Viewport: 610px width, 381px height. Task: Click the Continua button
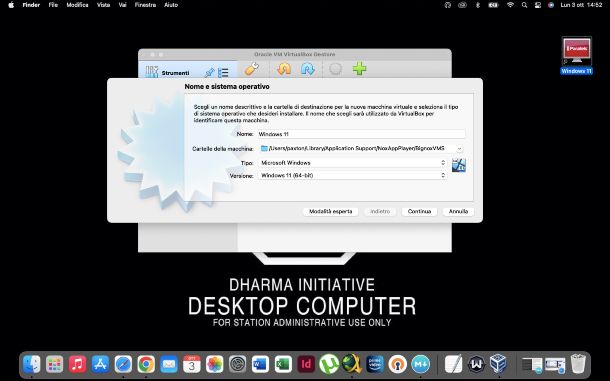tap(419, 211)
